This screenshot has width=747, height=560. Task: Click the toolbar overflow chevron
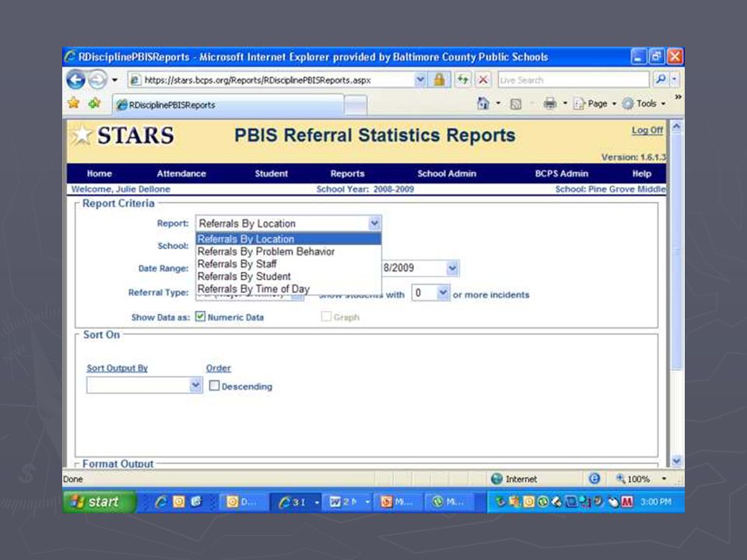click(678, 96)
